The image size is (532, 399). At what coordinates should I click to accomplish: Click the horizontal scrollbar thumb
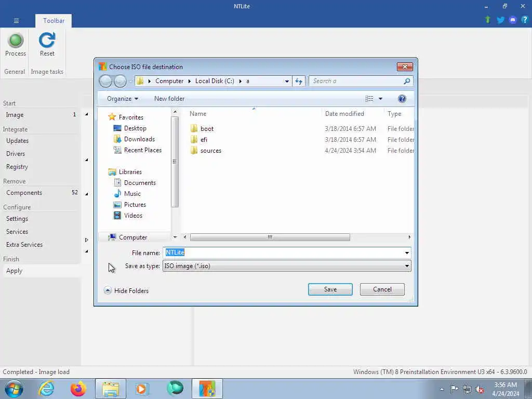point(270,237)
